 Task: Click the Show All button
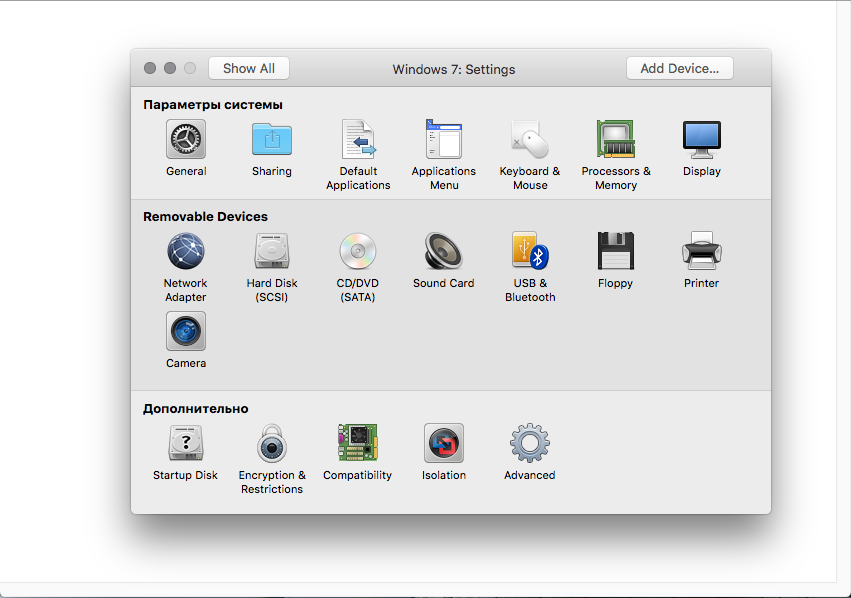coord(249,68)
